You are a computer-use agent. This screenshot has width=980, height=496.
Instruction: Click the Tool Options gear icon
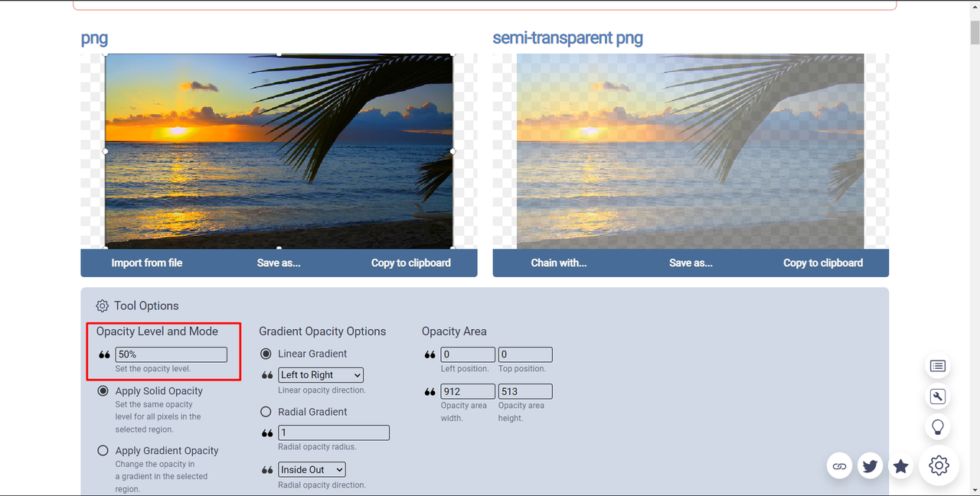pyautogui.click(x=103, y=305)
